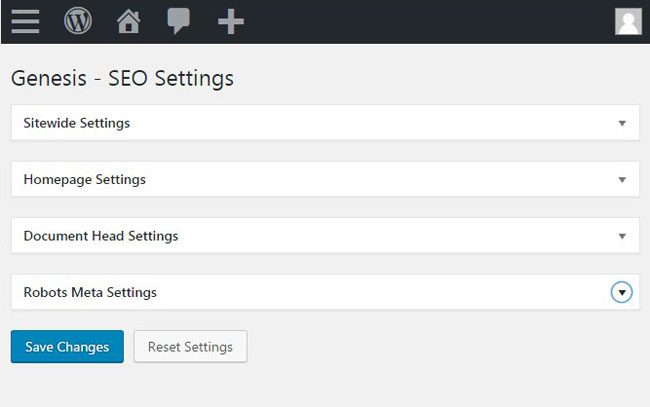Open the Document Head Settings title
The width and height of the screenshot is (650, 407).
click(x=101, y=236)
